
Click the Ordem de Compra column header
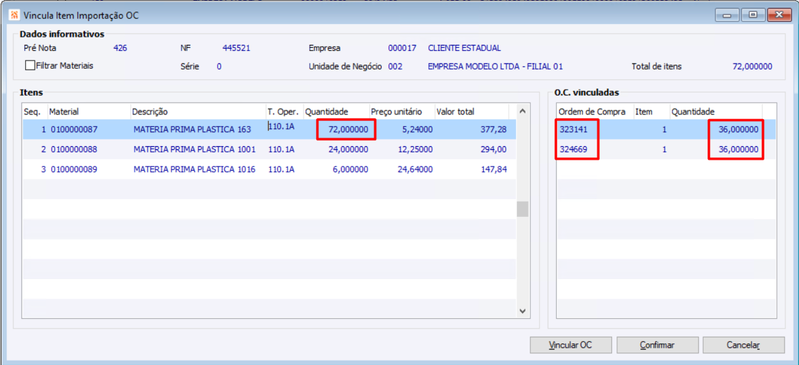pos(595,112)
